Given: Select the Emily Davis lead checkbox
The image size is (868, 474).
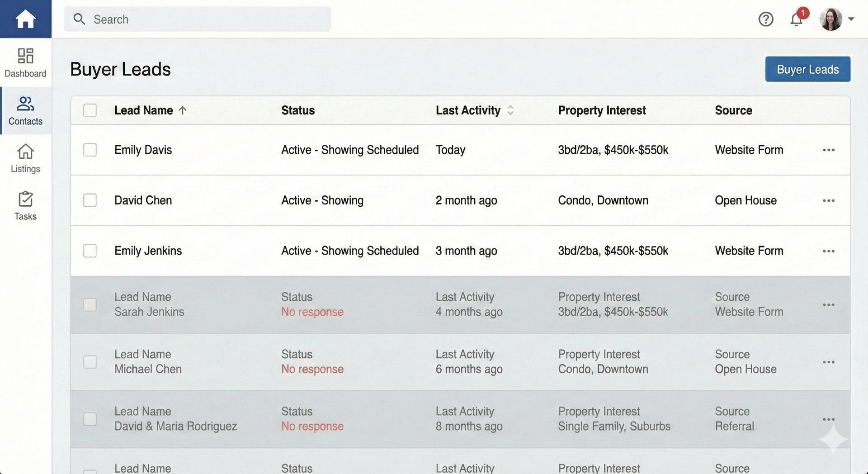Looking at the screenshot, I should 90,150.
